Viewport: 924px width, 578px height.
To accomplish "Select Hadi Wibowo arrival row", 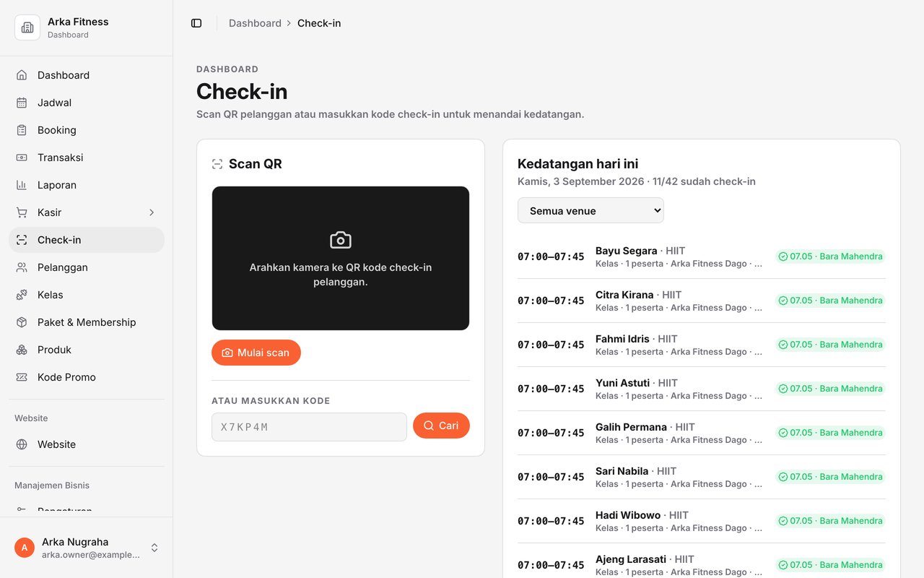I will coord(702,521).
